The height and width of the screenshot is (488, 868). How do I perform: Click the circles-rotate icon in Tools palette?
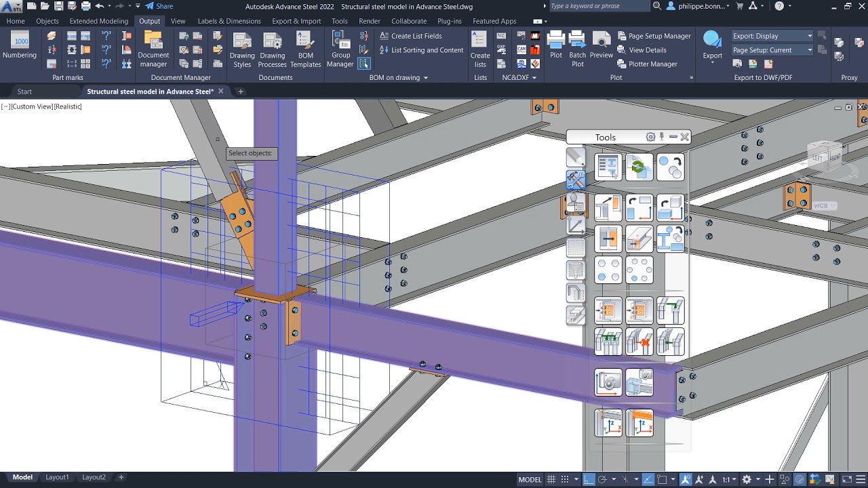pyautogui.click(x=671, y=167)
